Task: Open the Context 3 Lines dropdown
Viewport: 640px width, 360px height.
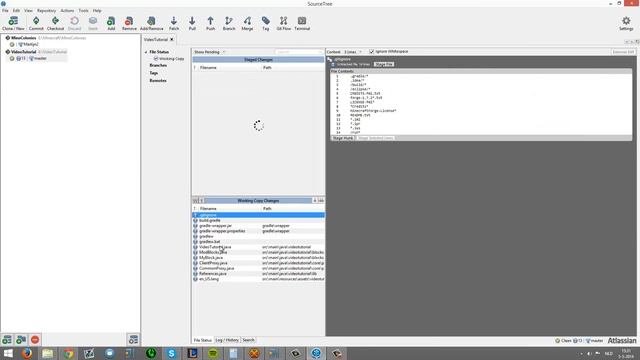Action: [353, 52]
